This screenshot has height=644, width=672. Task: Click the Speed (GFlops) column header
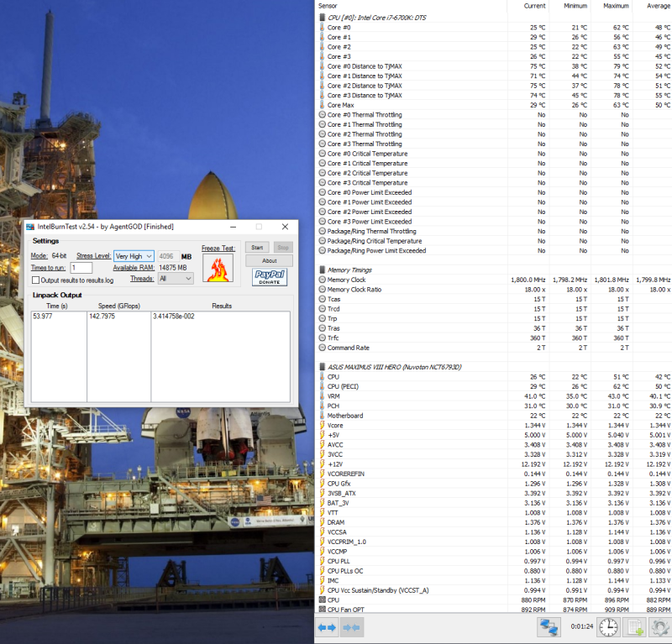pos(119,306)
